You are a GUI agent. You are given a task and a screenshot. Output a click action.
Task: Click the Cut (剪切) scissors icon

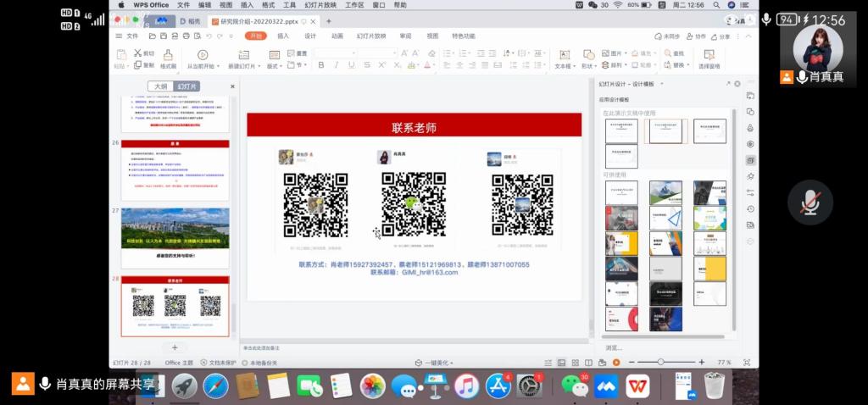tap(136, 53)
